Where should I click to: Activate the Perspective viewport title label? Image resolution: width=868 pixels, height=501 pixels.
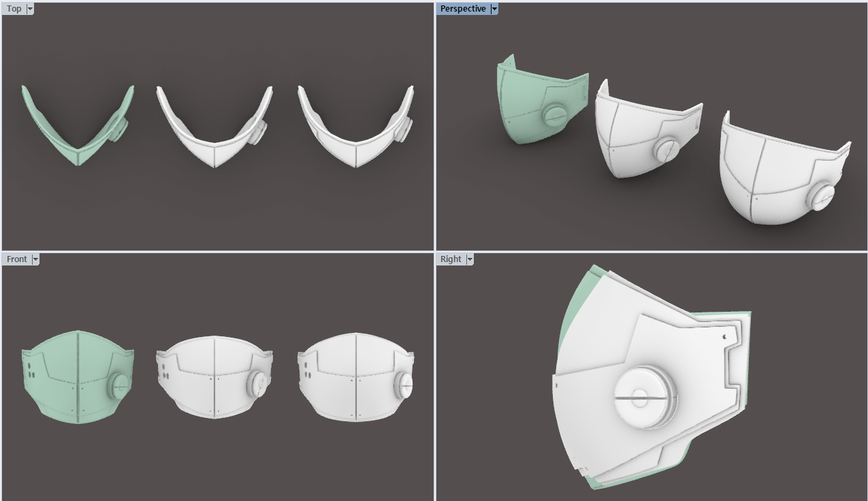click(x=463, y=9)
